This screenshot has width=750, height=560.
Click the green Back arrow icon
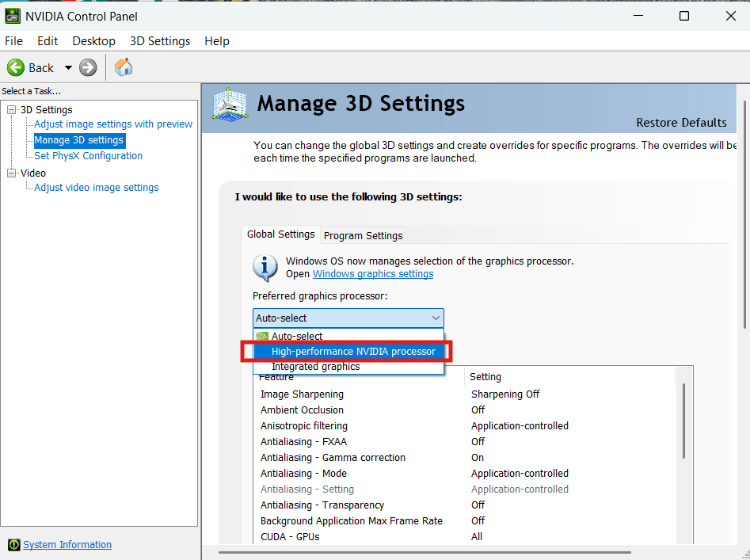(16, 67)
